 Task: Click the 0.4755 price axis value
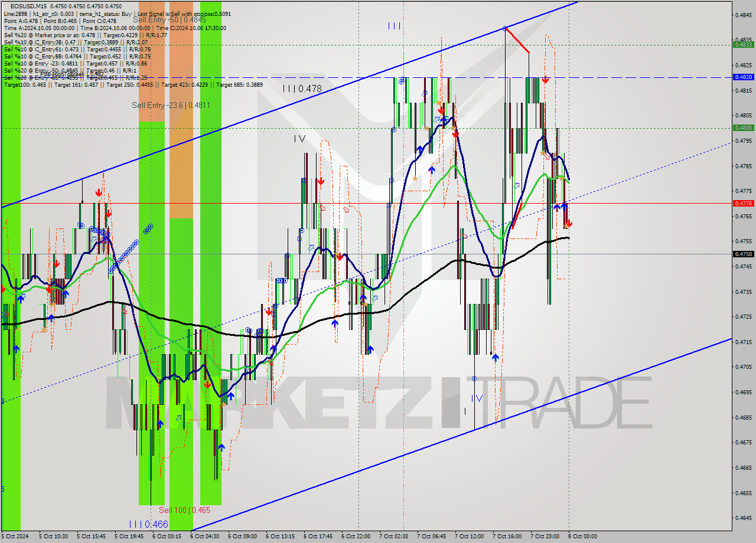click(x=743, y=241)
